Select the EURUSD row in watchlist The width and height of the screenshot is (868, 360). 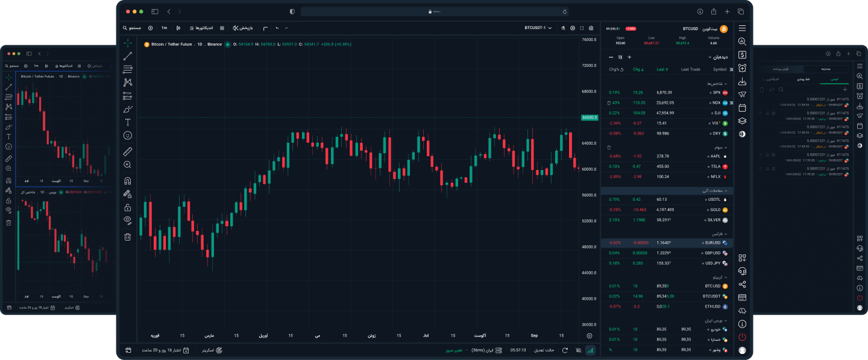(667, 242)
